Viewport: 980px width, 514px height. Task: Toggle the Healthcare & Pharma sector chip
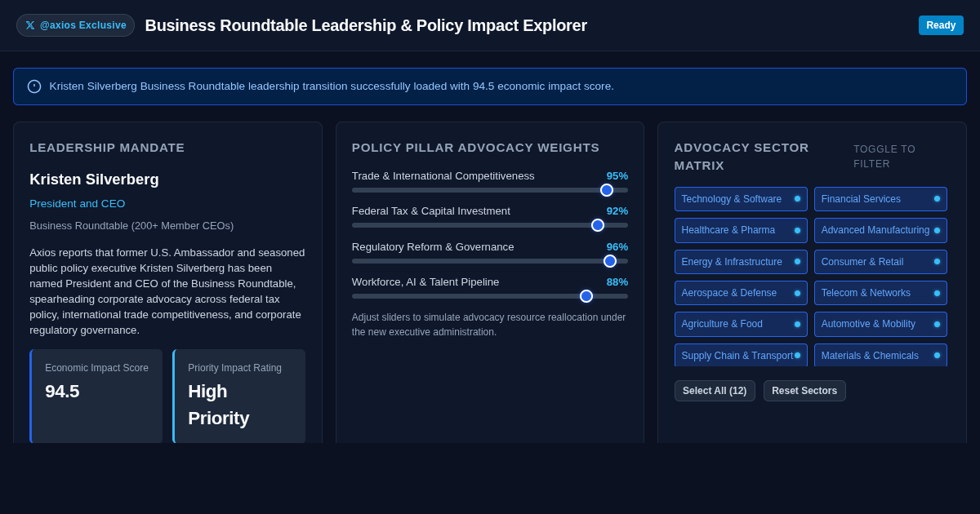click(741, 230)
